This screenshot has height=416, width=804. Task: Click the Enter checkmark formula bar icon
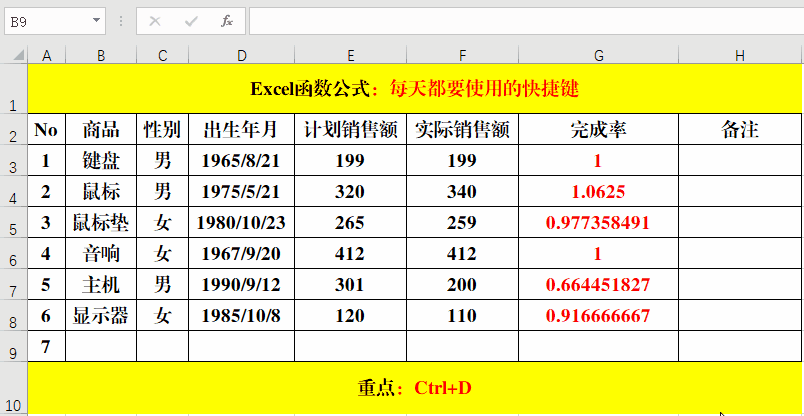191,21
